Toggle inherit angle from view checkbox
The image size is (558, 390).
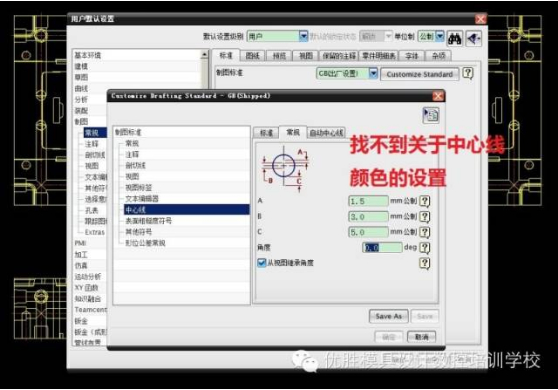[262, 263]
